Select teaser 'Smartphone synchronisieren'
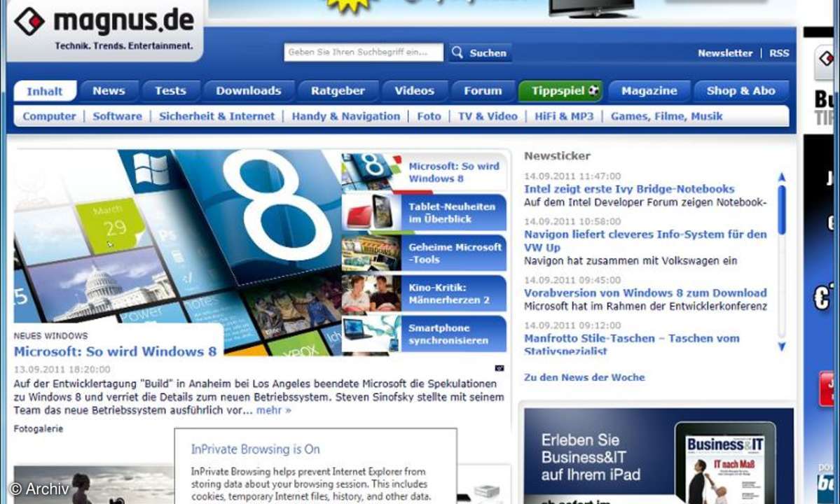This screenshot has width=840, height=504. (425, 334)
